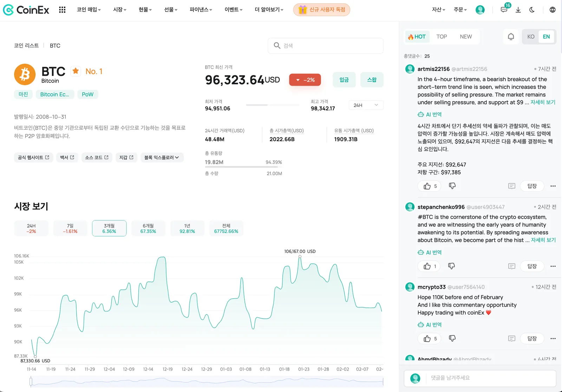Switch to the HOT comments tab

pyautogui.click(x=417, y=36)
